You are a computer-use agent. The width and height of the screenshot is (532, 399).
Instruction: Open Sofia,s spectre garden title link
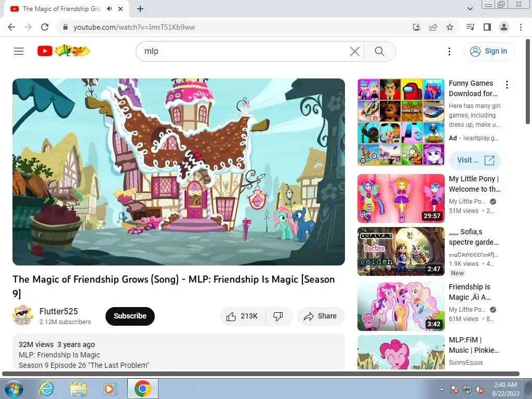click(474, 237)
